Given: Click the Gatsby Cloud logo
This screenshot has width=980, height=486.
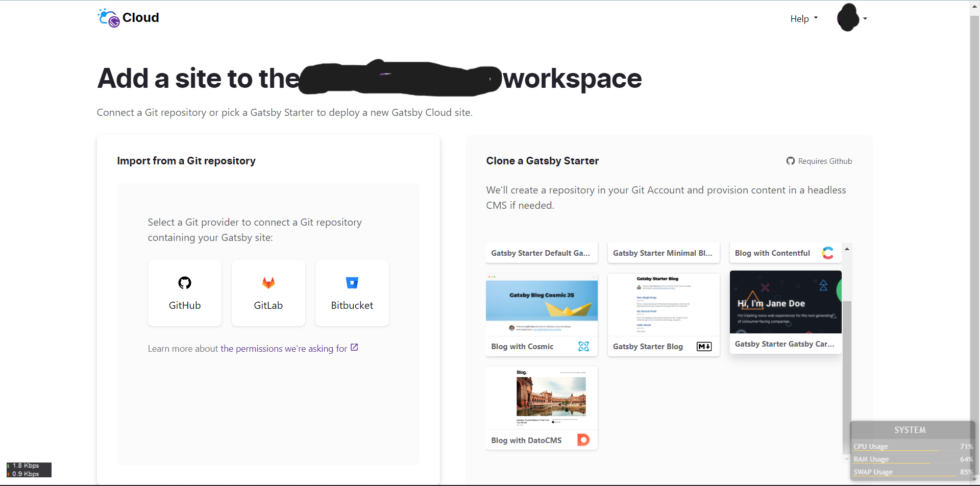Looking at the screenshot, I should click(128, 18).
